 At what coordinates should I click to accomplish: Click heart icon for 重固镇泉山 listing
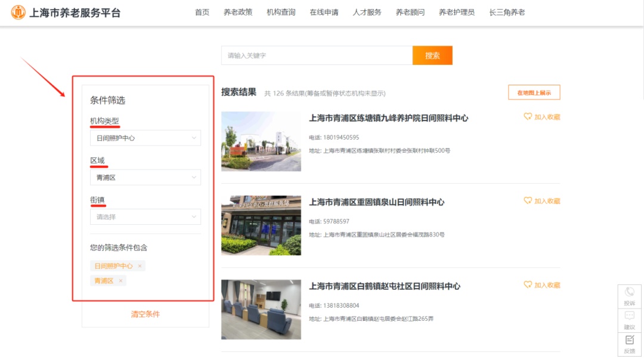[528, 201]
